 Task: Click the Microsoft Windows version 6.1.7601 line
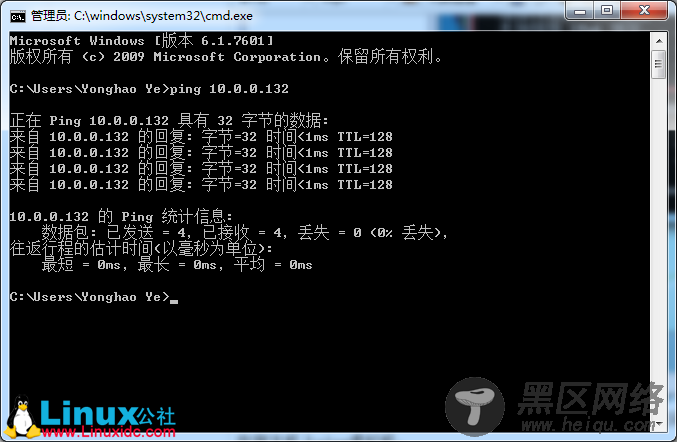142,41
